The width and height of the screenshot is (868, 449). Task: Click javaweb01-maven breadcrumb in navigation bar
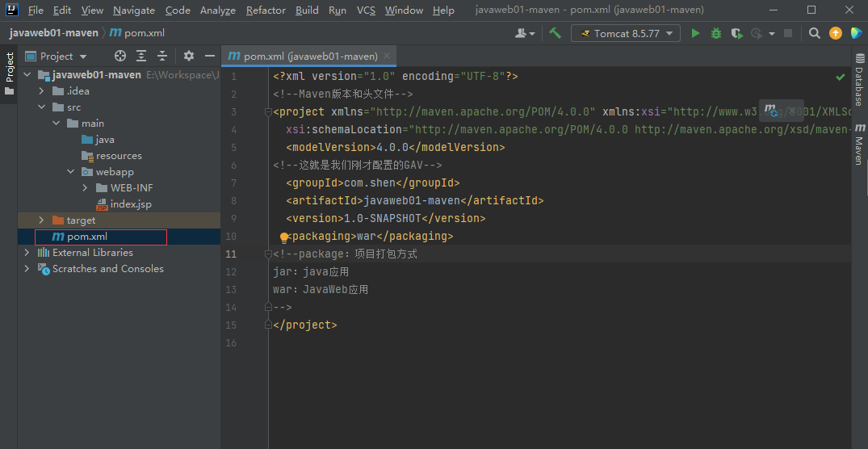coord(54,33)
